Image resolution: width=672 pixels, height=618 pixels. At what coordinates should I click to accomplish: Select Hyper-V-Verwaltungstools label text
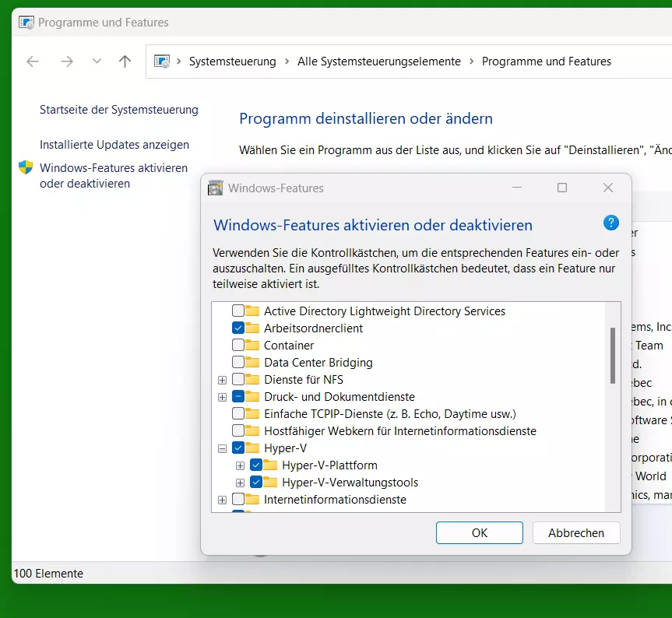click(350, 483)
